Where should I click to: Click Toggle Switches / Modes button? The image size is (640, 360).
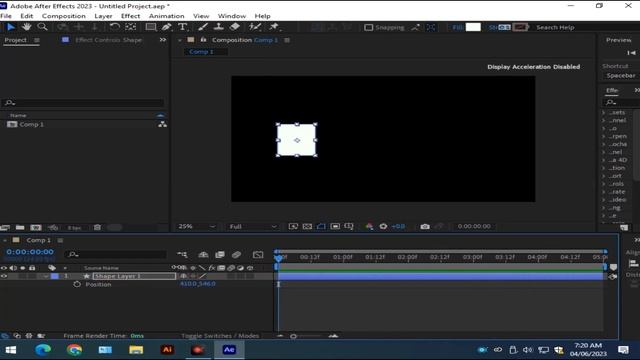coord(220,336)
